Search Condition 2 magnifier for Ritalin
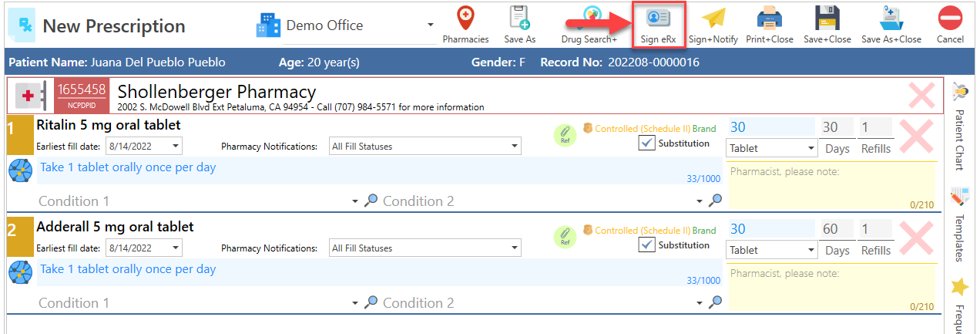The width and height of the screenshot is (980, 334). pos(716,201)
